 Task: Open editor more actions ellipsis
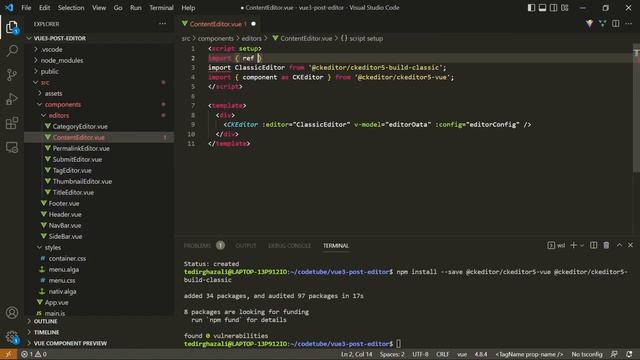[x=629, y=24]
